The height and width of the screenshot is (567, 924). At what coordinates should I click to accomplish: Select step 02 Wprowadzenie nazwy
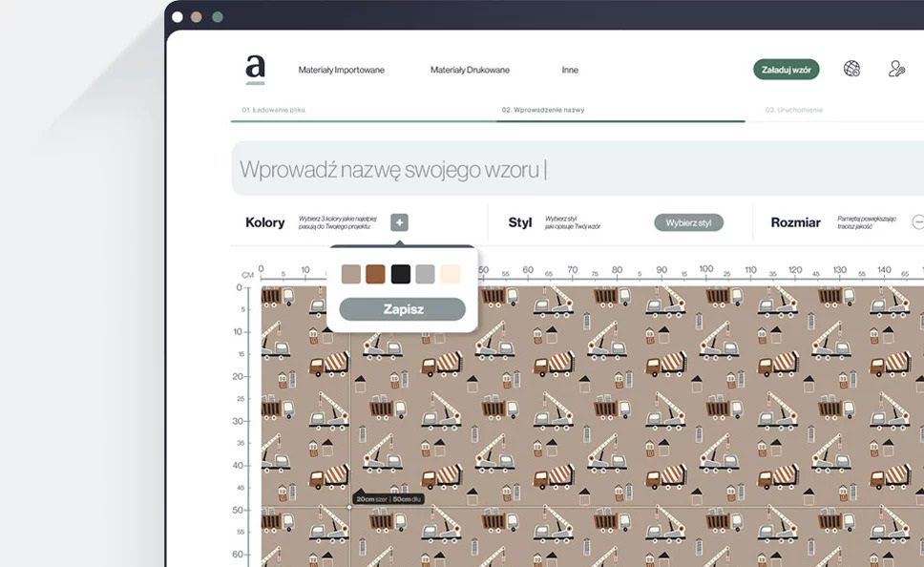pyautogui.click(x=542, y=110)
